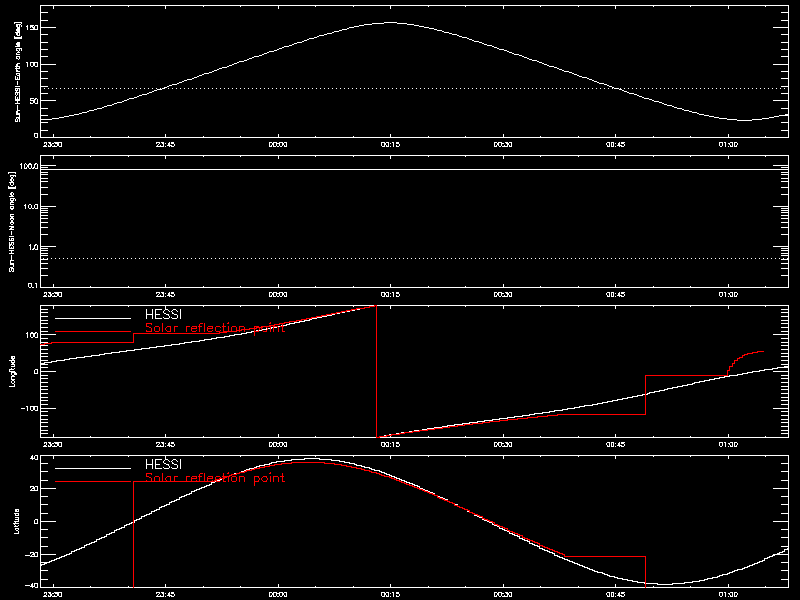Click the 00:00 time label under Sun-HESSI-Noon plot
Screen dimensions: 800x600
[278, 294]
